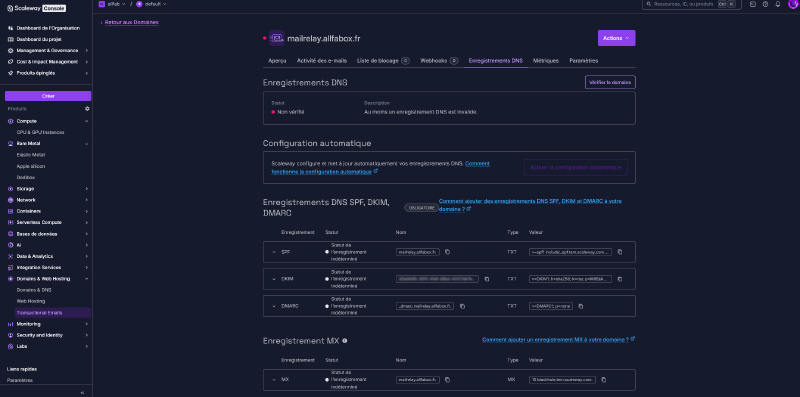Click the Créer button
The image size is (800, 397).
tap(48, 96)
